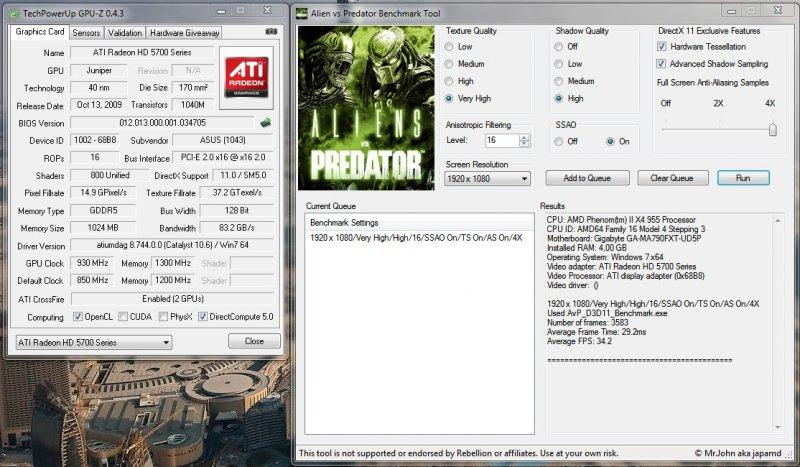Open the Screen Resolution dropdown

pyautogui.click(x=487, y=179)
